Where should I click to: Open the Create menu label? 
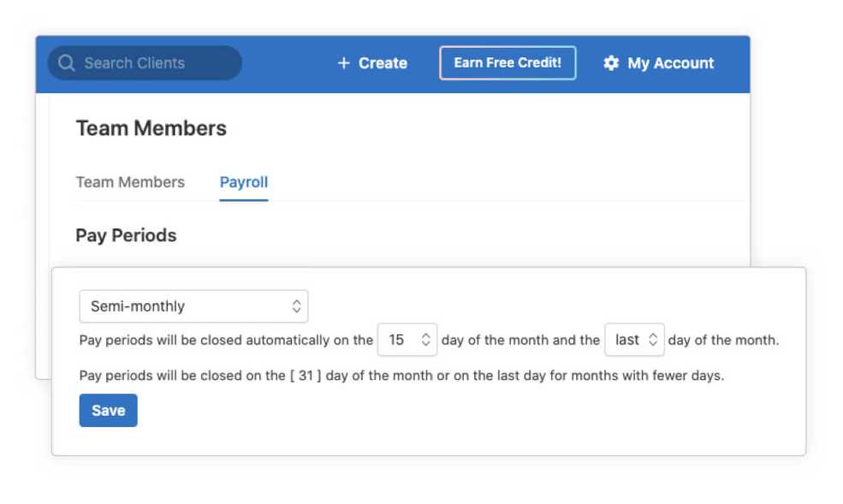(x=383, y=62)
